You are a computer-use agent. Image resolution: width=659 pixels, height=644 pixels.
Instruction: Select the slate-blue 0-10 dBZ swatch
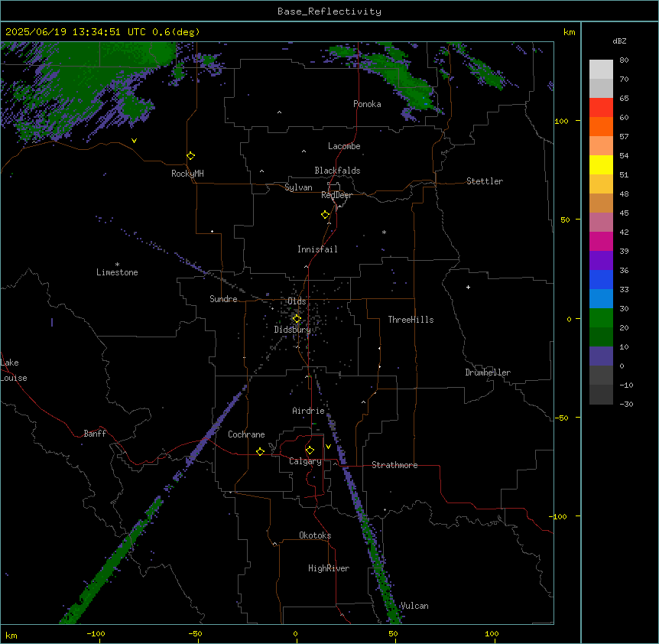601,356
